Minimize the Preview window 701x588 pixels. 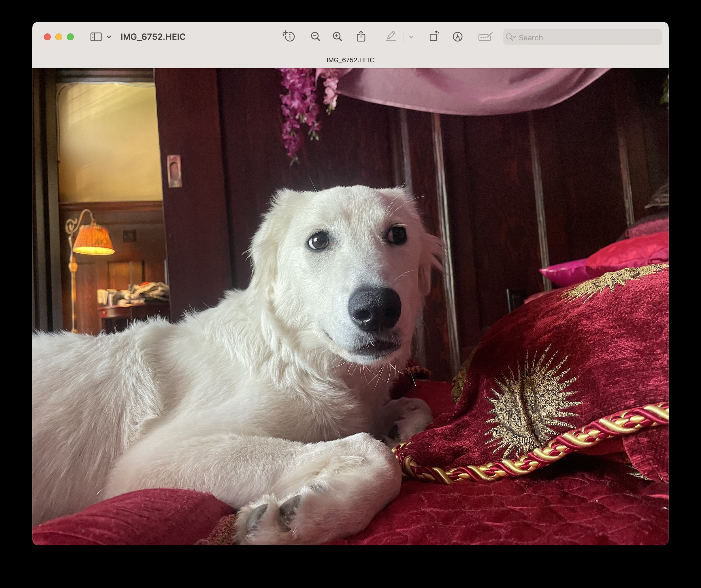[x=59, y=37]
